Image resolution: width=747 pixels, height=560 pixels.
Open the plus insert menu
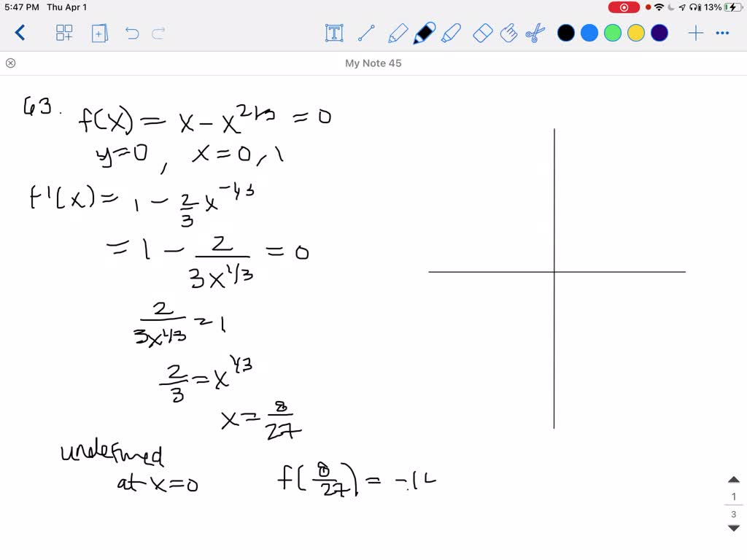coord(695,33)
